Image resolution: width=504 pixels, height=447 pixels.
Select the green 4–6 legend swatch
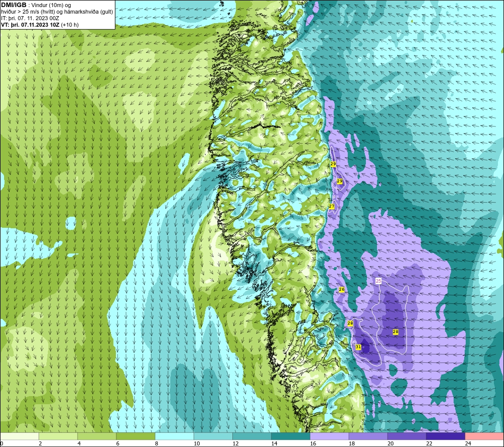(97, 436)
